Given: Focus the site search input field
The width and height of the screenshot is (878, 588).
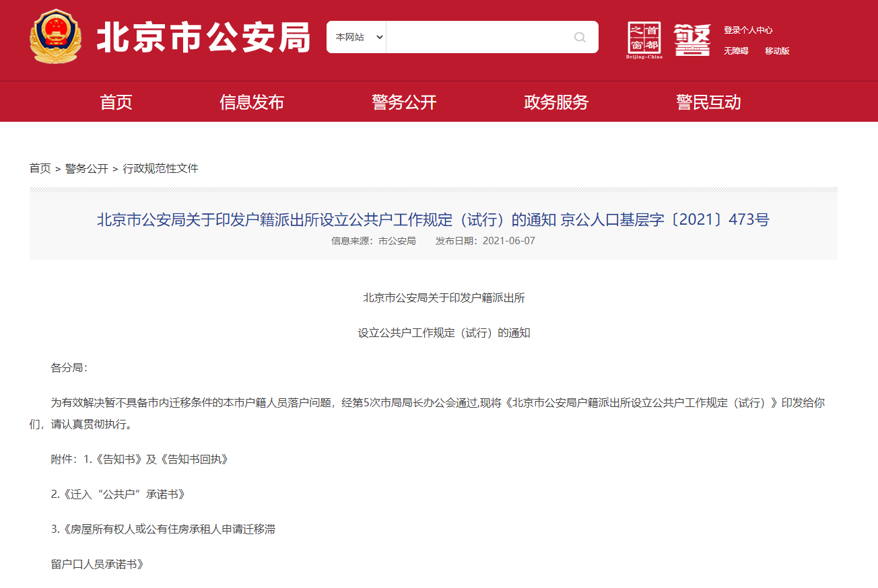Looking at the screenshot, I should coord(477,37).
